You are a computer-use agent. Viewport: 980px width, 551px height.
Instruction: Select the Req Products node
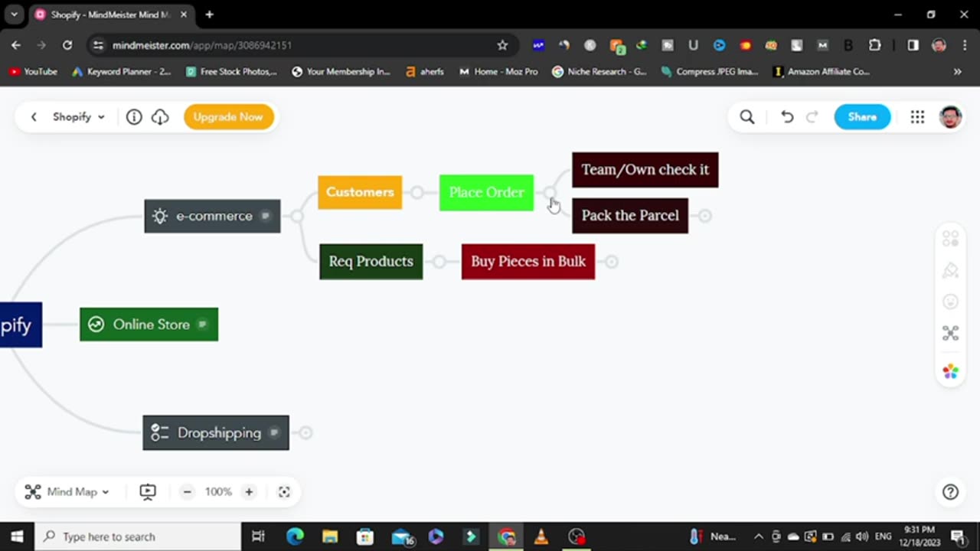point(371,262)
